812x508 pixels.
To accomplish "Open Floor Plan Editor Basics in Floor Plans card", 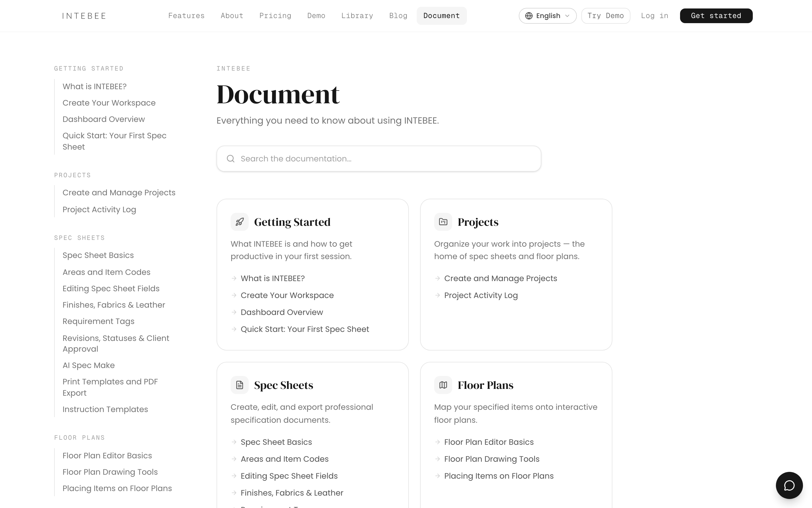I will click(489, 442).
